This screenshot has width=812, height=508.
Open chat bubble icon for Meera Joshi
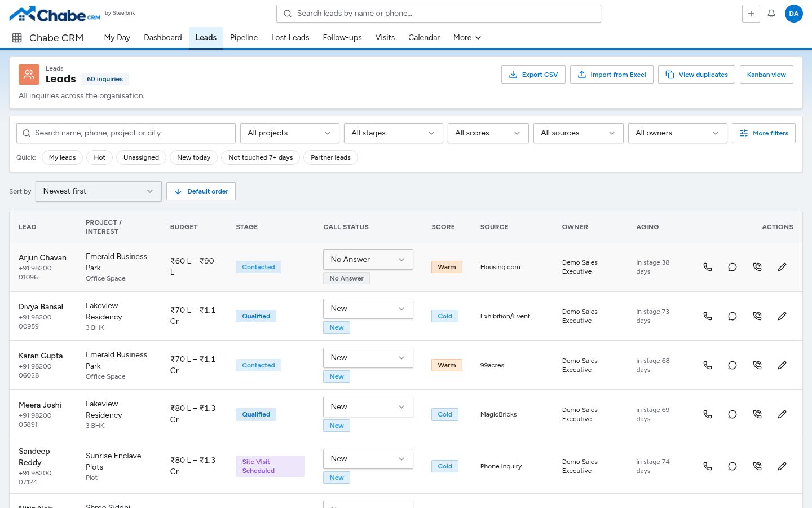[x=732, y=414]
